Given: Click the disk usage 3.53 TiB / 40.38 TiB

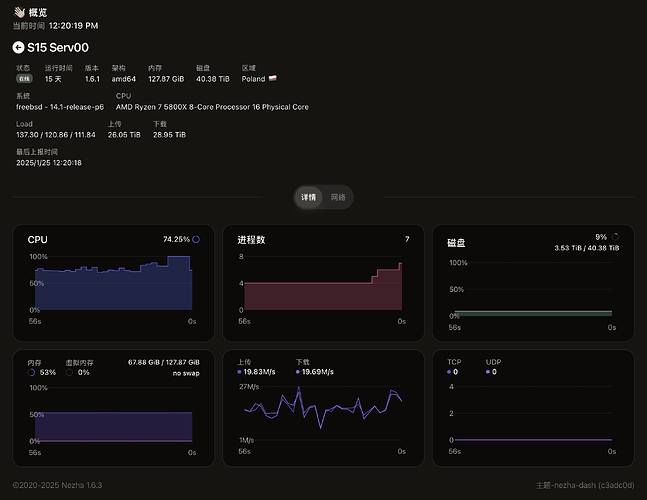Looking at the screenshot, I should (587, 248).
